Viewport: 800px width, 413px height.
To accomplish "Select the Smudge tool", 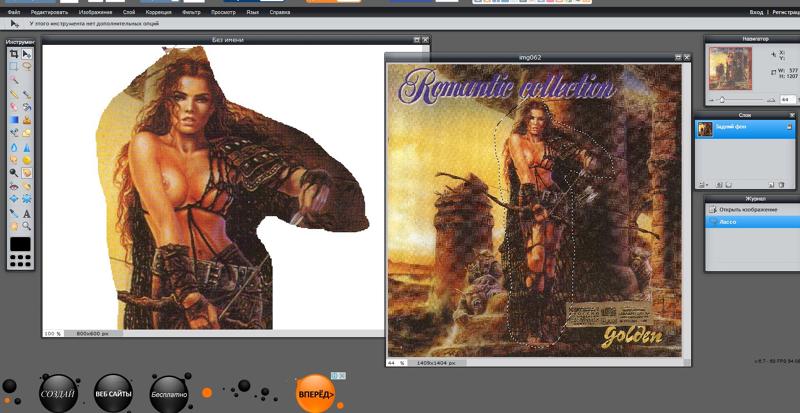I will click(x=14, y=159).
